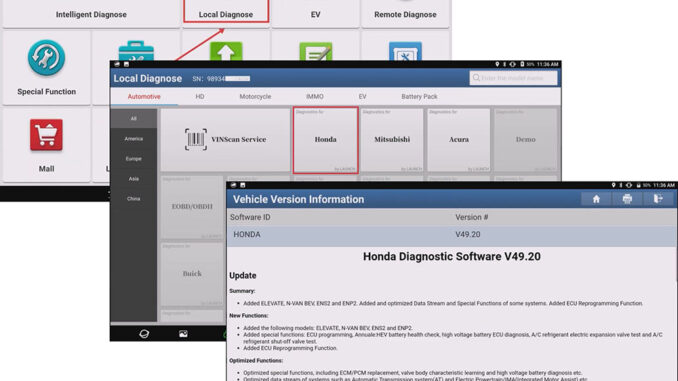
Task: Select the Europe region filter
Action: pos(134,159)
